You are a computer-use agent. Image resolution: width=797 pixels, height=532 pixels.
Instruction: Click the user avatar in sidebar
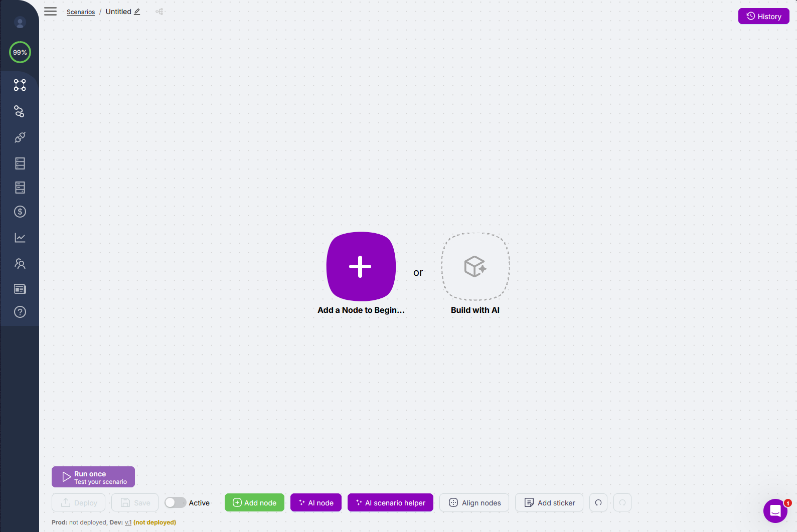point(20,23)
